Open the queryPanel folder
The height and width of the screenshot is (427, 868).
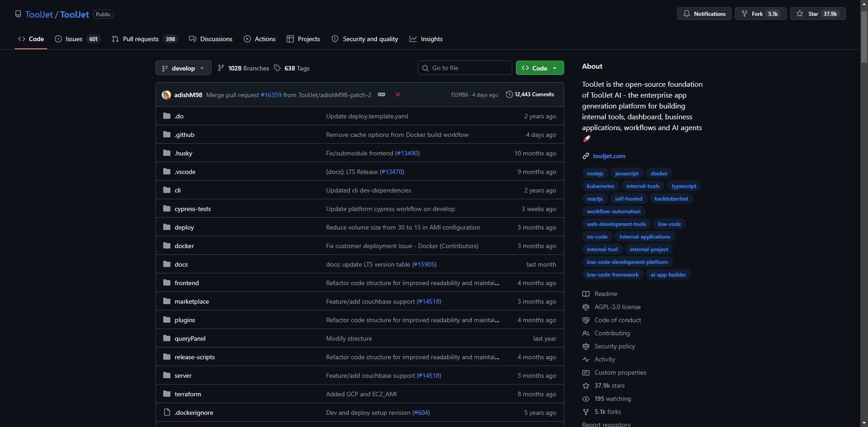pyautogui.click(x=190, y=338)
